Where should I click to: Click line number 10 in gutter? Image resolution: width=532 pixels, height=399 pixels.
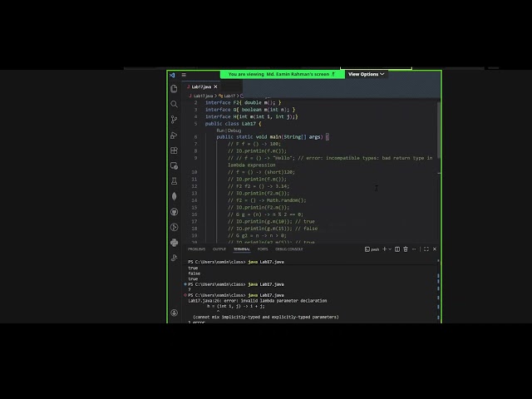point(195,172)
